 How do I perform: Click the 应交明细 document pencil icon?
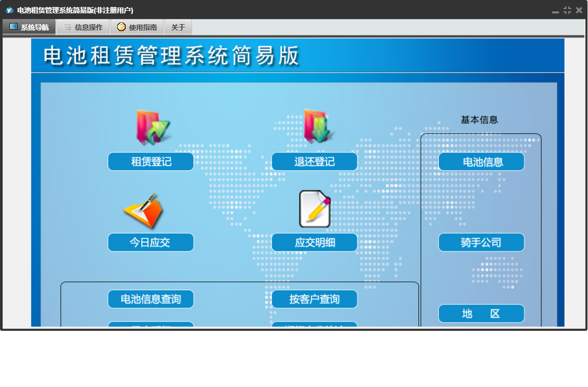point(315,209)
